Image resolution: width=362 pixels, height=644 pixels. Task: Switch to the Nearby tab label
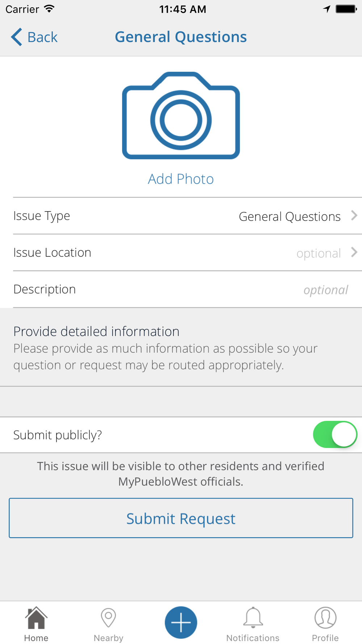(x=108, y=638)
